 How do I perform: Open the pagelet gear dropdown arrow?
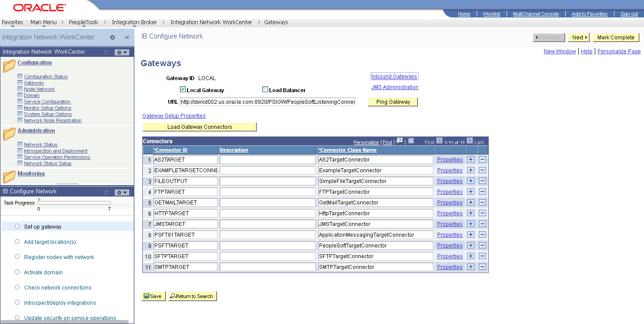[x=125, y=52]
